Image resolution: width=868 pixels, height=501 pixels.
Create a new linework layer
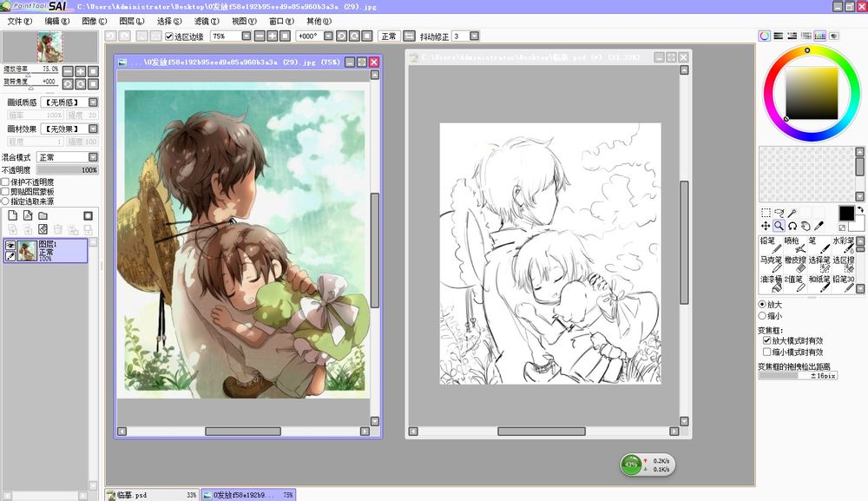(28, 216)
